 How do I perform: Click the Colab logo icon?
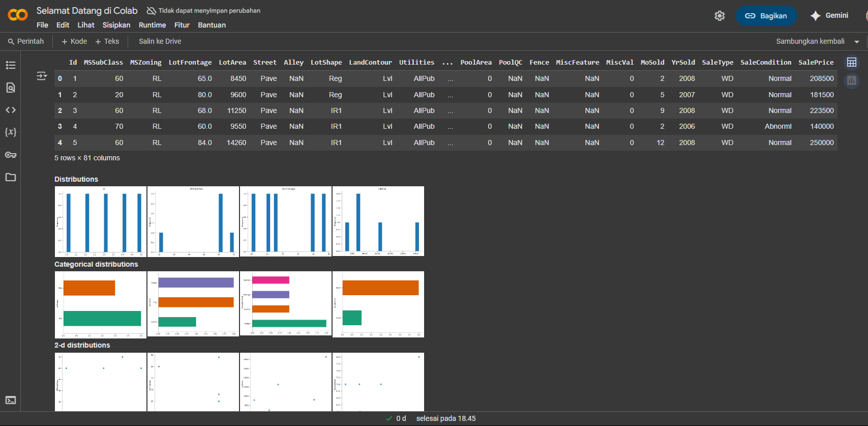coord(18,15)
